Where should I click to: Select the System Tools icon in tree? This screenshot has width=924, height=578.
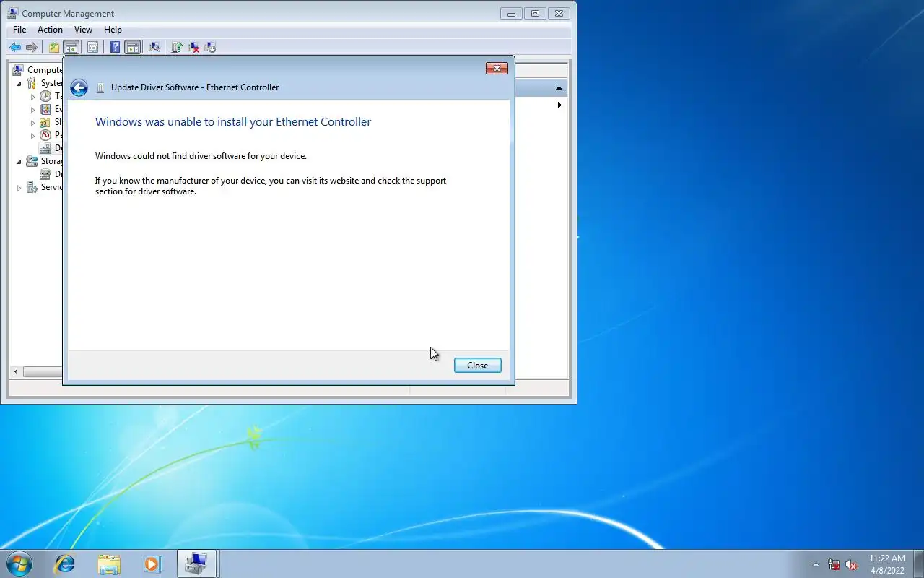tap(32, 83)
